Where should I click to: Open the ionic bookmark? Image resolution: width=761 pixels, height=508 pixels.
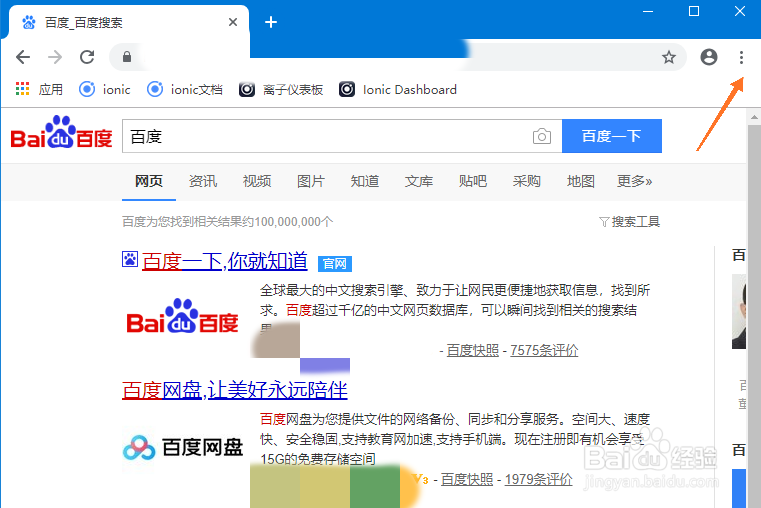point(105,89)
